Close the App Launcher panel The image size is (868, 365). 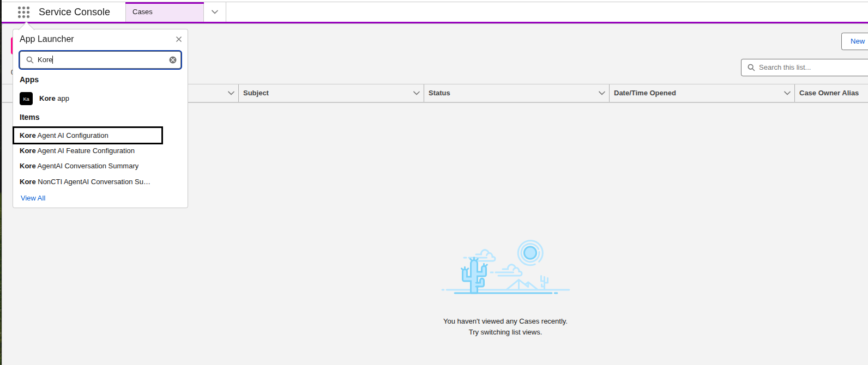[179, 39]
